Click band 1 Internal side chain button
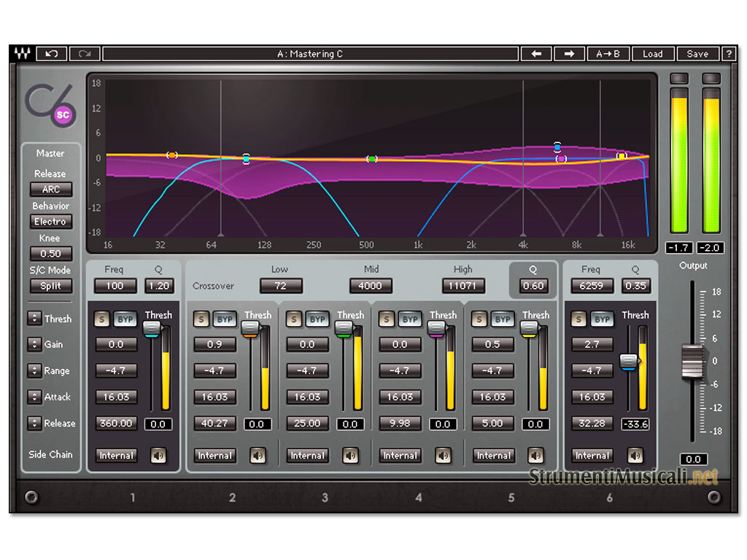 116,456
